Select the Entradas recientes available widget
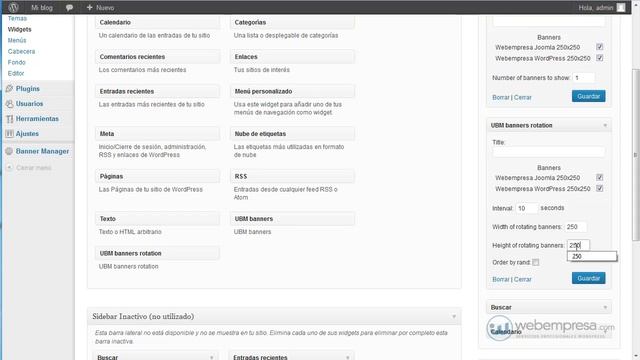Viewport: 640px width, 360px height. click(158, 91)
